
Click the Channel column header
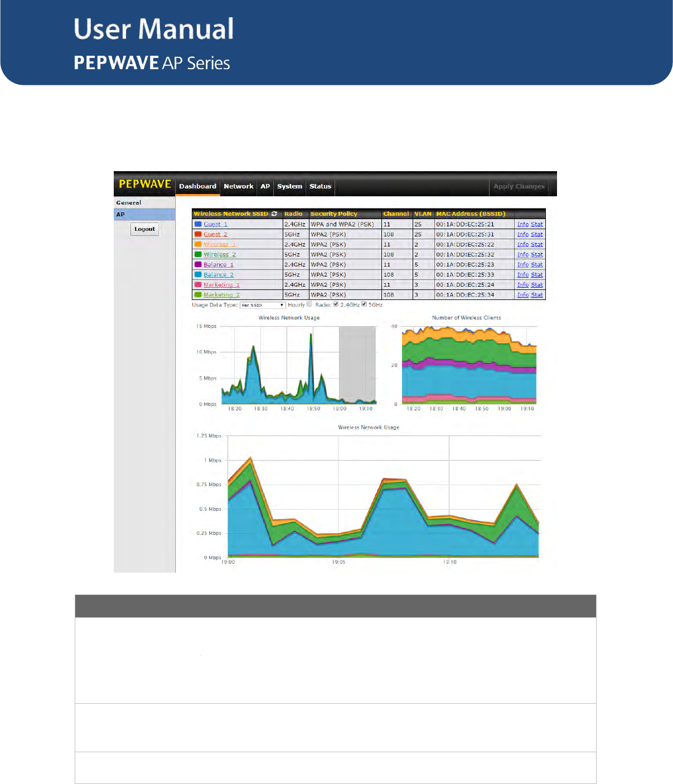[x=396, y=214]
